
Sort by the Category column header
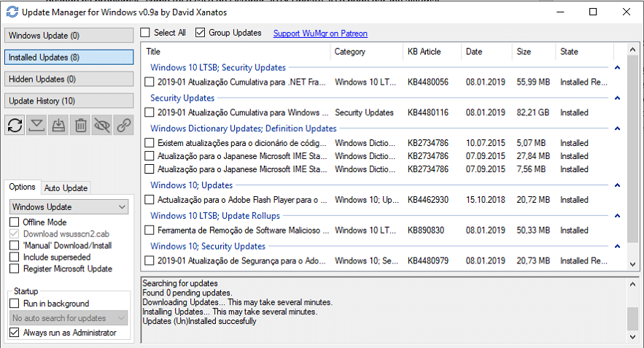tap(366, 52)
